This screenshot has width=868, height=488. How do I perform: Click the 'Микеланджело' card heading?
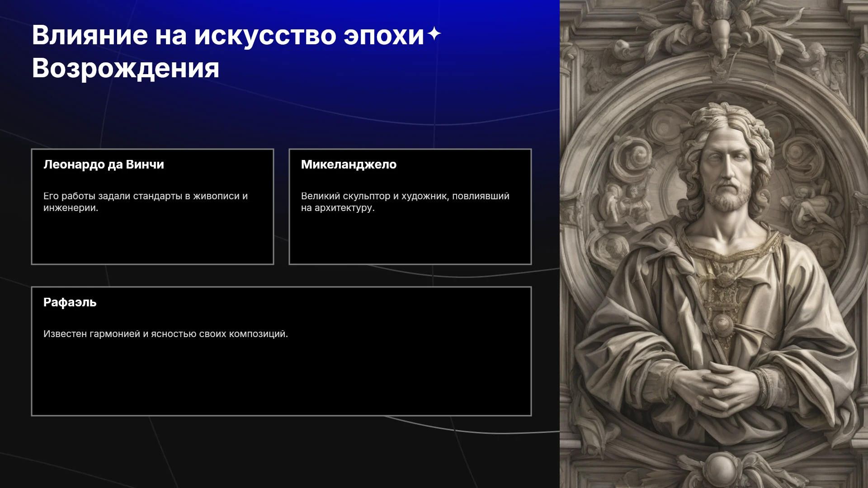pyautogui.click(x=349, y=164)
